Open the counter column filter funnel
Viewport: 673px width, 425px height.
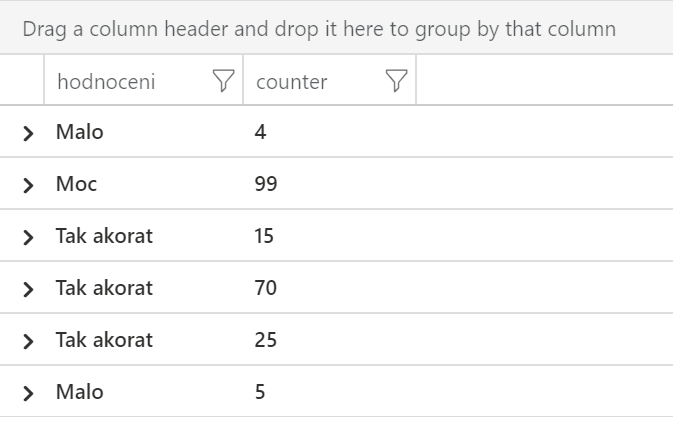point(396,81)
